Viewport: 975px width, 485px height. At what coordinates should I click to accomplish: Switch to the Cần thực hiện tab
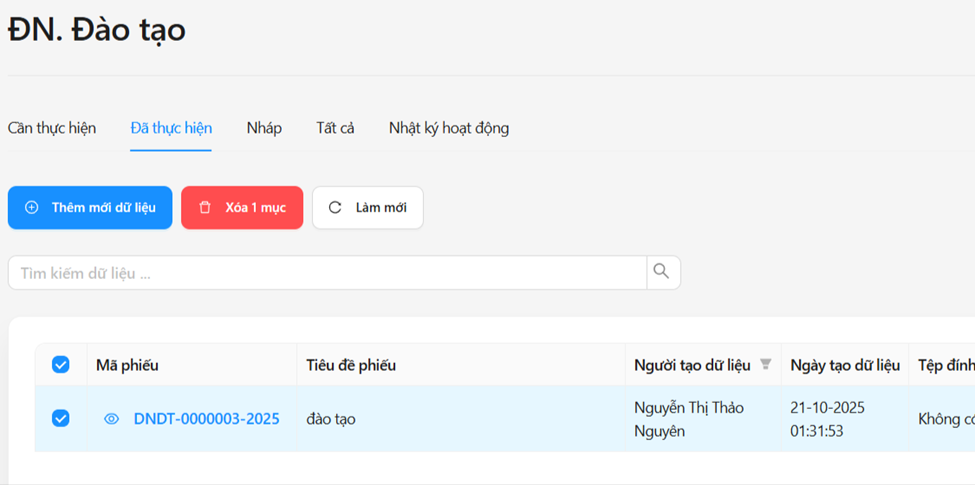point(52,128)
